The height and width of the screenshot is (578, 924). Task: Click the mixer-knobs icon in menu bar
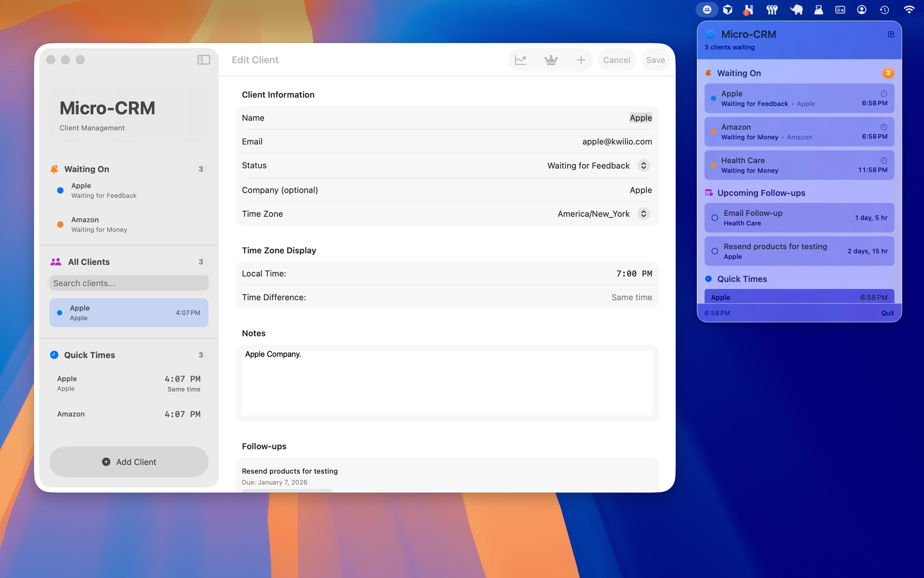(x=772, y=10)
